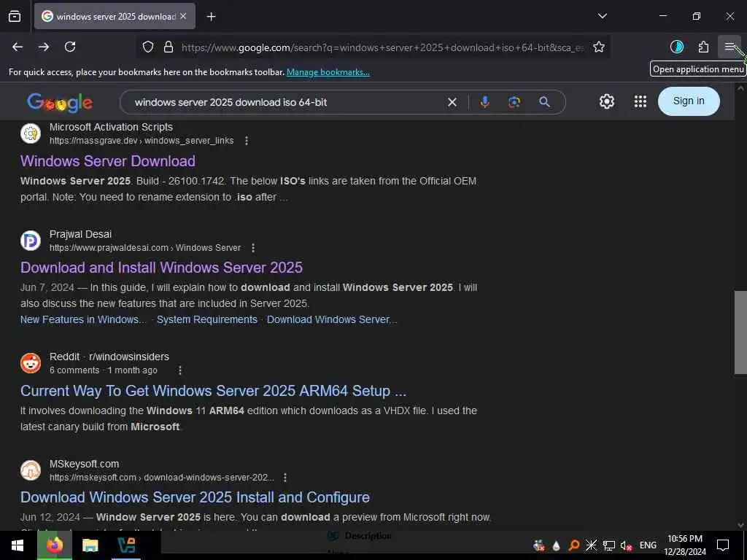Viewport: 747px width, 560px height.
Task: Open System Requirements sitelink
Action: (206, 319)
